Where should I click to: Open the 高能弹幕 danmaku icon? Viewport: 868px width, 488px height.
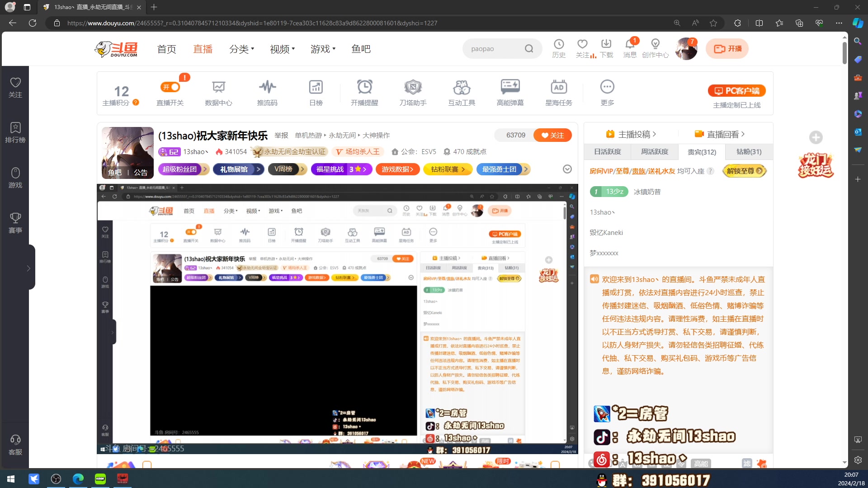[510, 93]
